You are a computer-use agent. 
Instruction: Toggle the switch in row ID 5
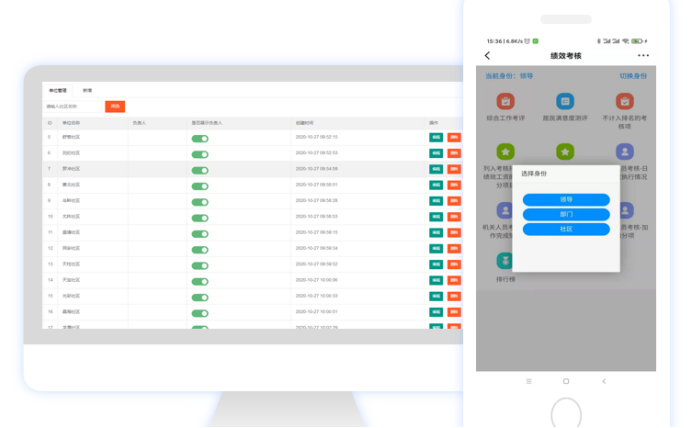200,139
